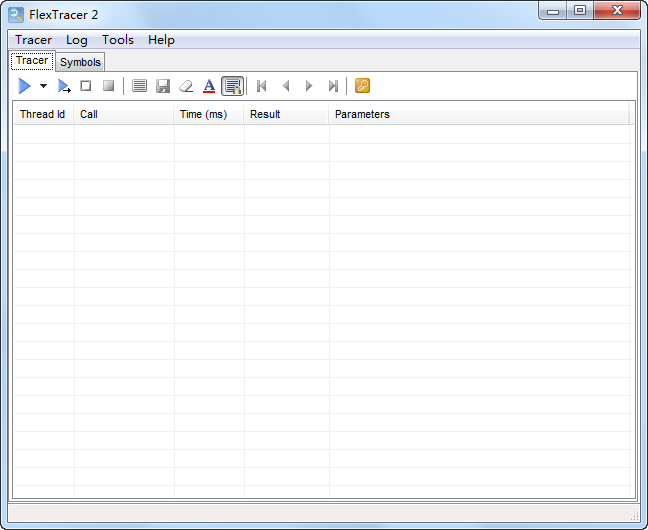Click the Call column header
The image size is (648, 530).
point(123,114)
